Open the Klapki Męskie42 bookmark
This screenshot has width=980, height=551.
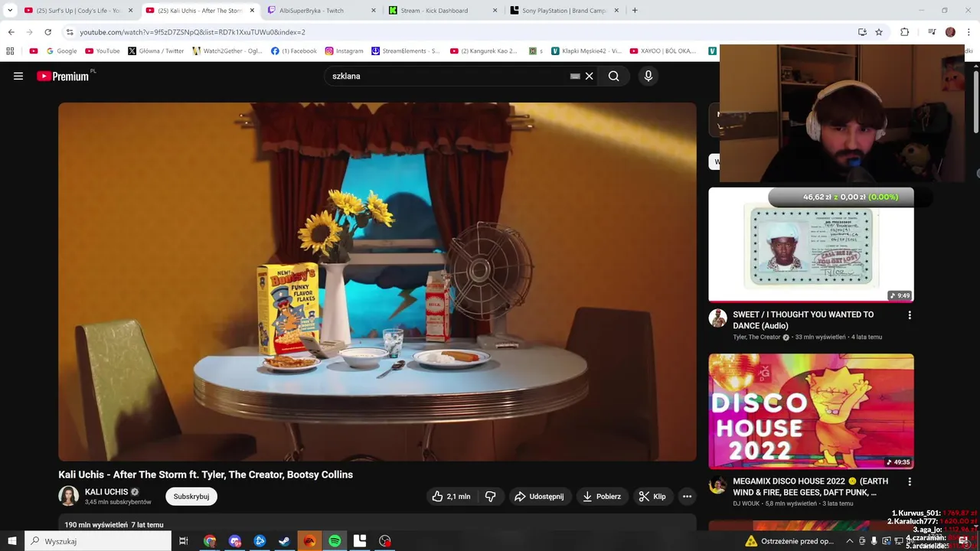tap(586, 51)
